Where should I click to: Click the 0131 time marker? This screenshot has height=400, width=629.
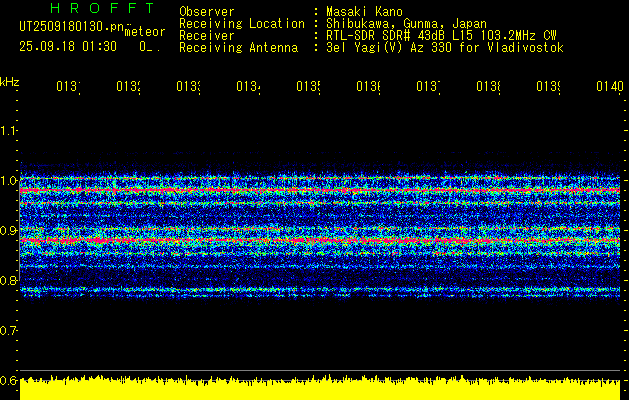coord(68,87)
